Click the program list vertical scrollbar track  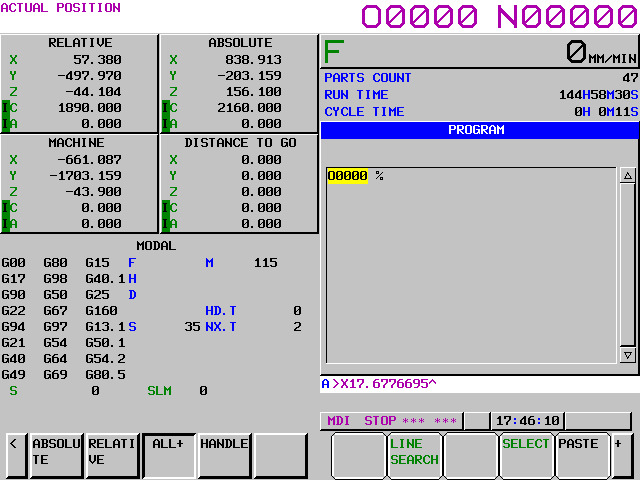(627, 265)
